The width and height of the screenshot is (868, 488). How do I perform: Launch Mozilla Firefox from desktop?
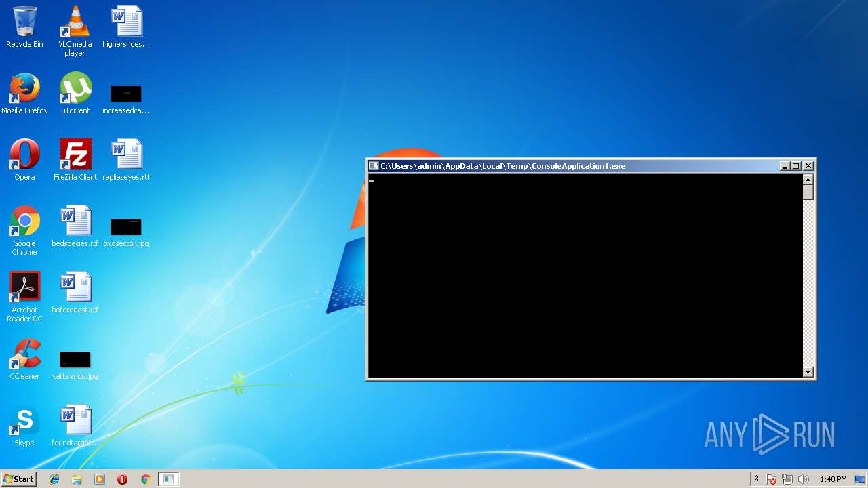tap(24, 94)
